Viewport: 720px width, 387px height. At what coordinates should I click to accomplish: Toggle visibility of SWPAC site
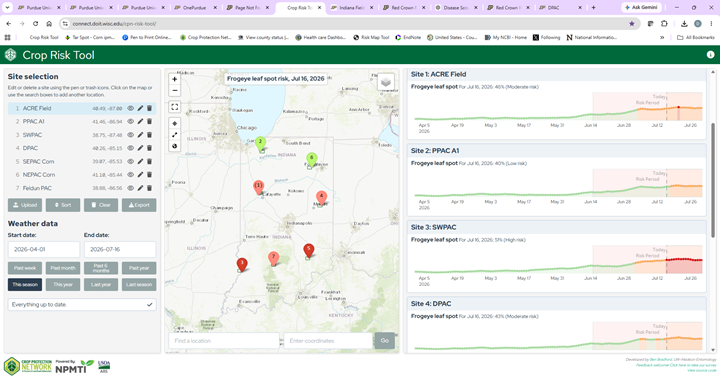pos(130,135)
